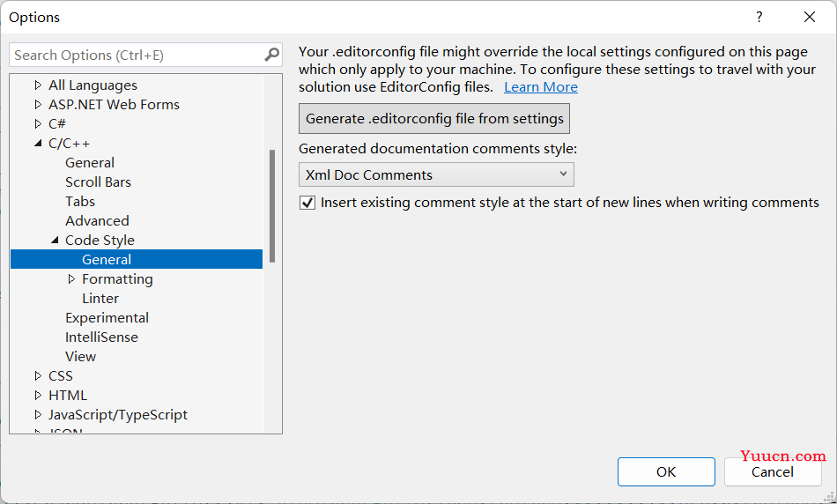
Task: Generate .editorconfig file from settings
Action: point(434,119)
